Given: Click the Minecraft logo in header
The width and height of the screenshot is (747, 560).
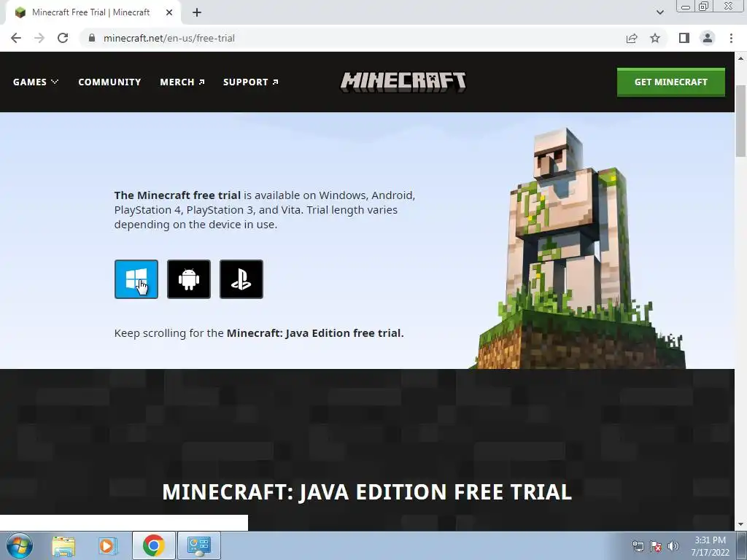Looking at the screenshot, I should [x=403, y=82].
